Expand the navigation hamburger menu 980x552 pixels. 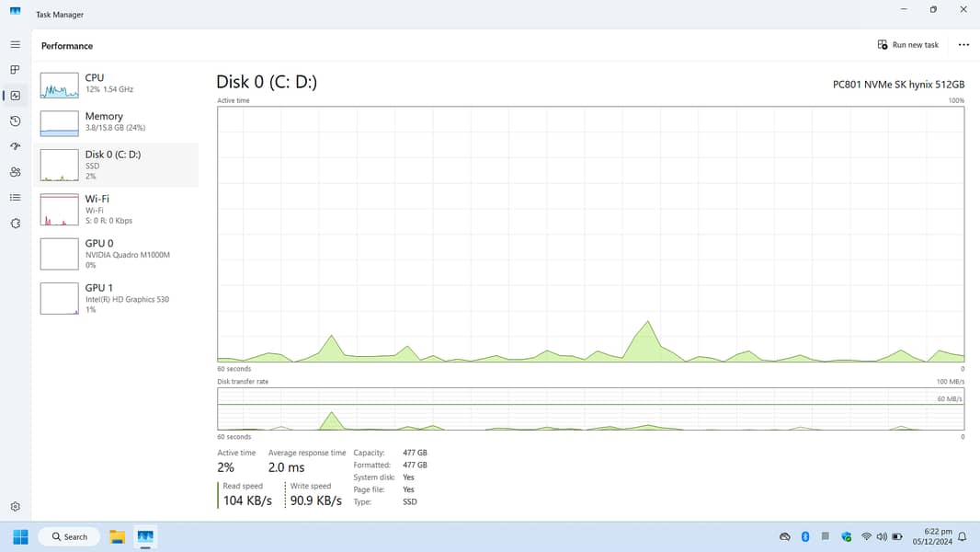(x=15, y=44)
